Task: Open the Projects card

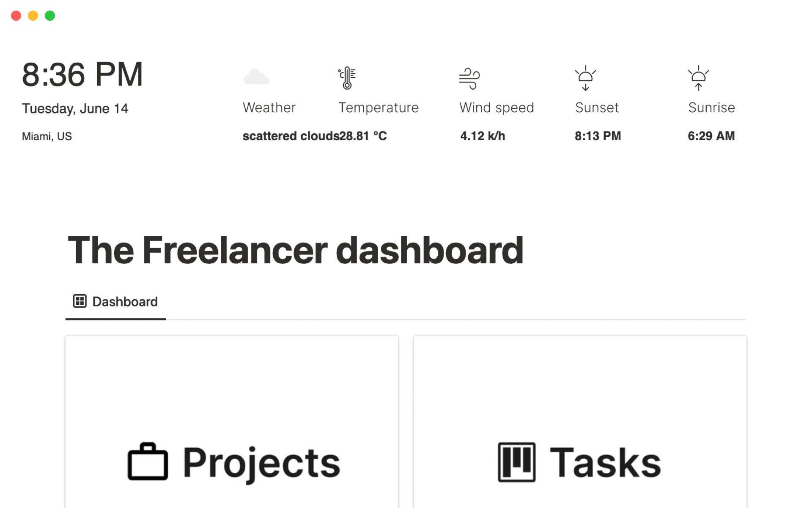Action: pos(232,423)
